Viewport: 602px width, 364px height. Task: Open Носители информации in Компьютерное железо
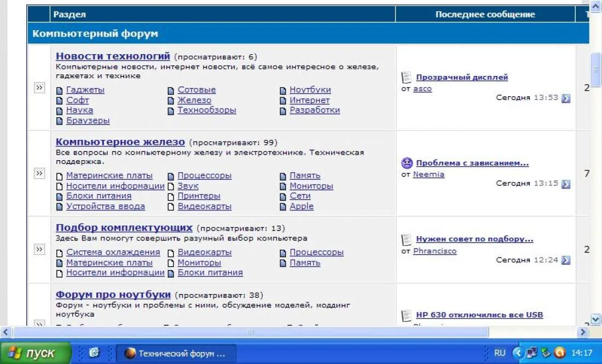tap(115, 186)
